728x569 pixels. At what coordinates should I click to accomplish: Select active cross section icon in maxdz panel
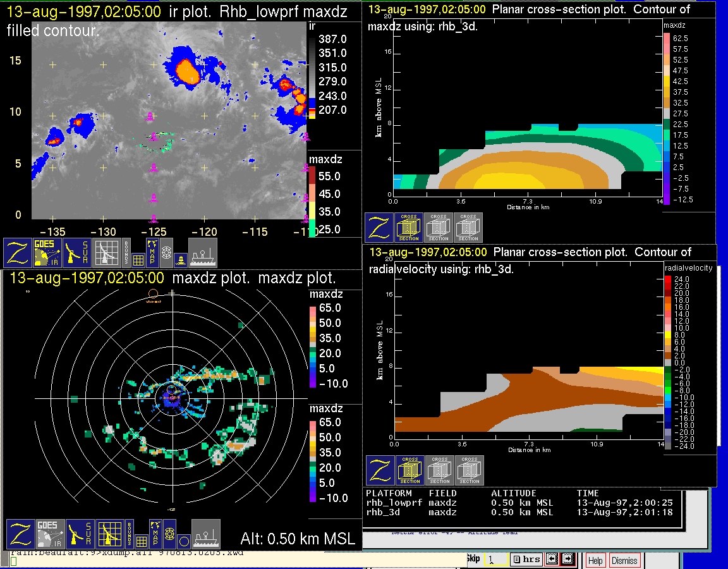point(409,228)
